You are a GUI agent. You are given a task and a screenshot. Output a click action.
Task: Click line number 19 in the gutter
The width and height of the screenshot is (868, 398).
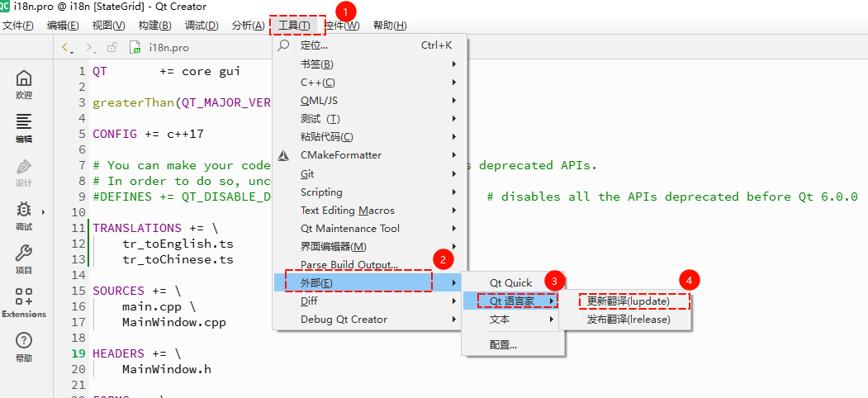coord(79,353)
